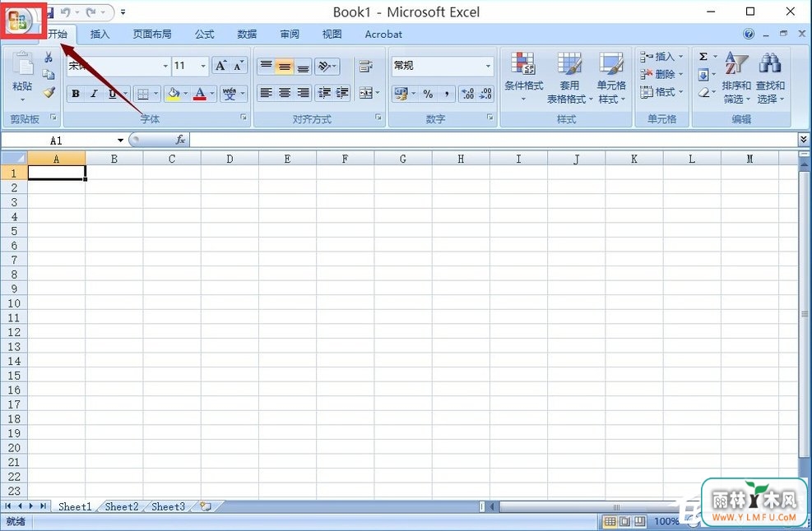Switch to 插入 ribbon tab
The width and height of the screenshot is (812, 531).
[x=100, y=35]
